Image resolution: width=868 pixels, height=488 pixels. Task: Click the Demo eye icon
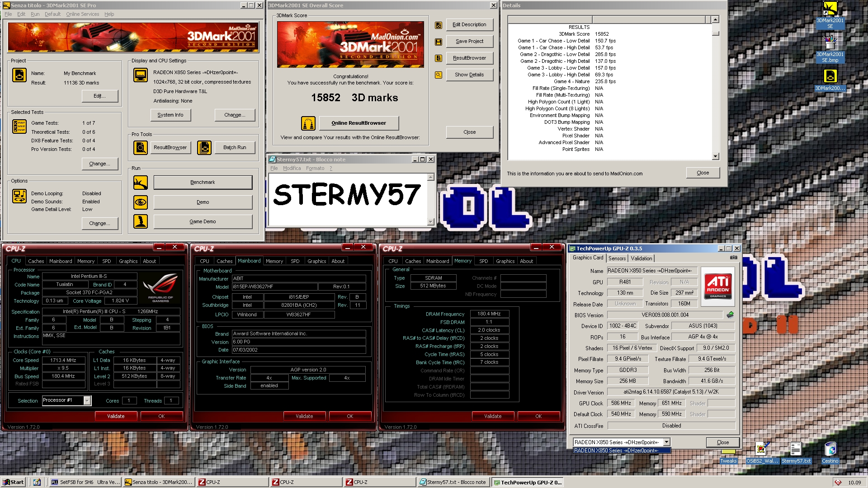pyautogui.click(x=141, y=202)
